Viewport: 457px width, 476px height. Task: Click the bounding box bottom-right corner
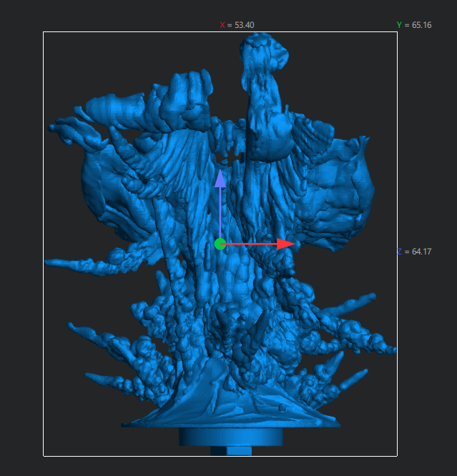coord(397,455)
